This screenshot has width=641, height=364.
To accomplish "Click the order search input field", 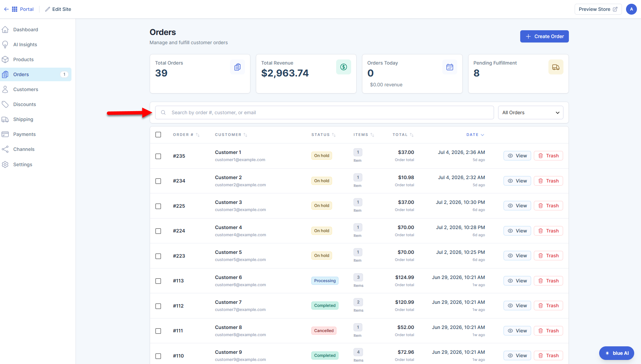I will pyautogui.click(x=324, y=112).
